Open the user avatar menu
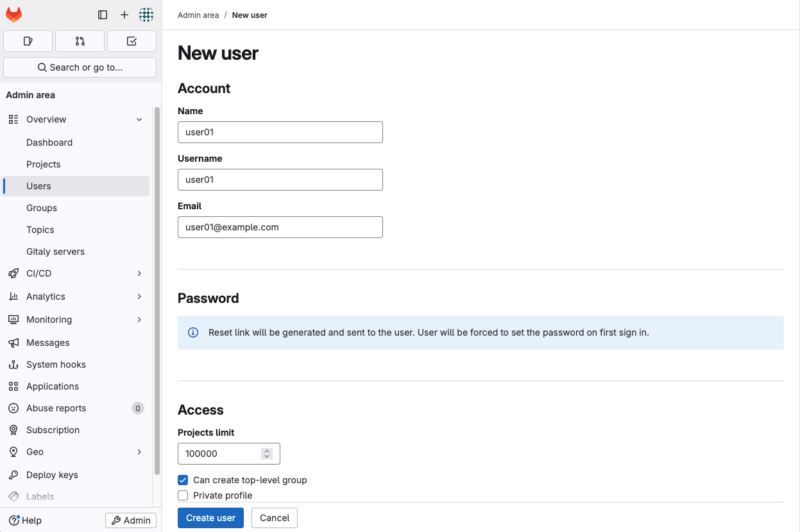This screenshot has width=800, height=532. (146, 15)
